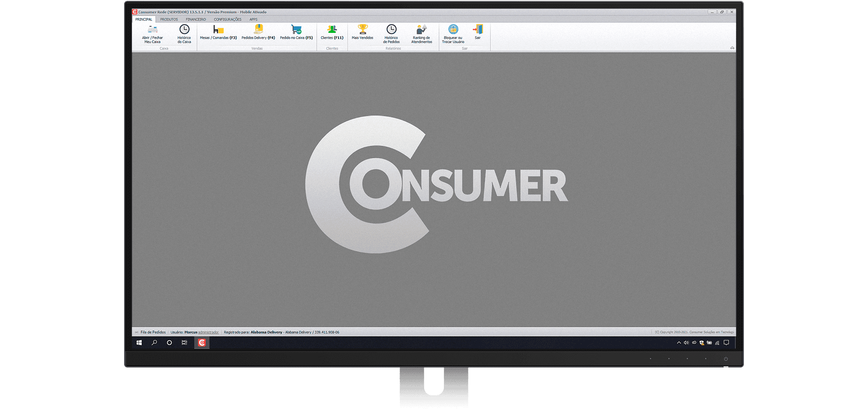
Task: Open Histórico de Pedidos report
Action: (x=391, y=34)
